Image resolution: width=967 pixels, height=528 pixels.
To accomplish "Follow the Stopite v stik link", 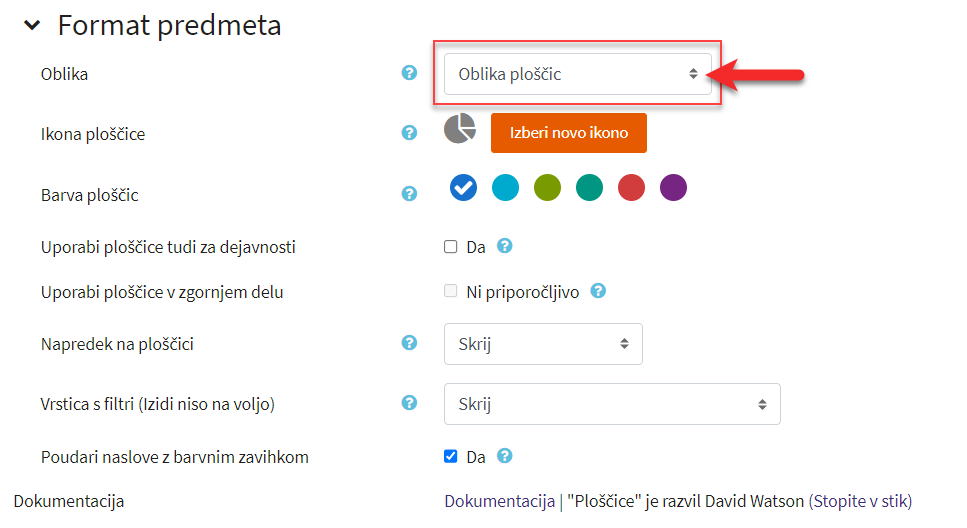I will tap(860, 501).
